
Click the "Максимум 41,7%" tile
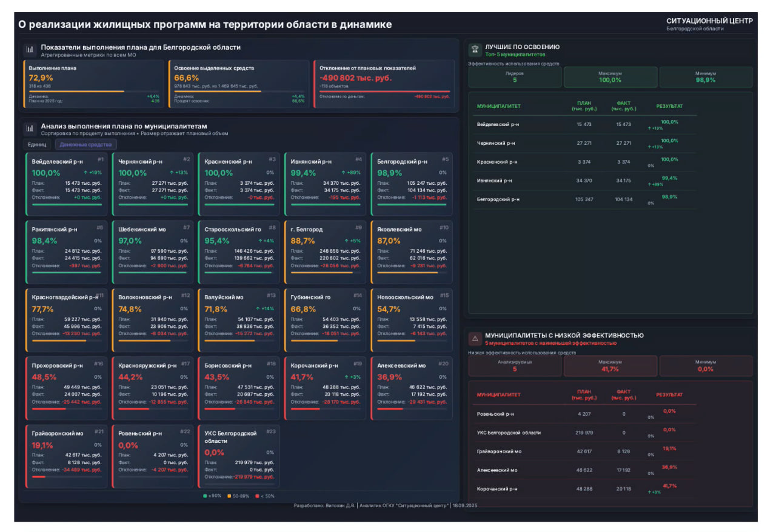tap(610, 366)
